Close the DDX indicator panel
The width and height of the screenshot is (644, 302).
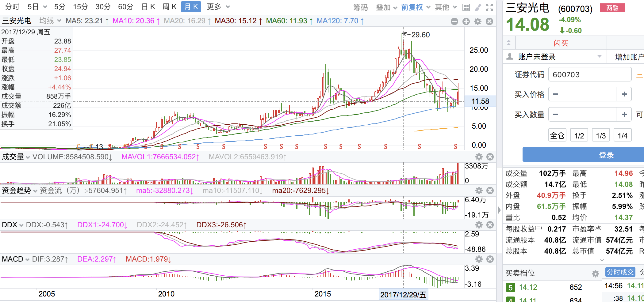(x=490, y=225)
